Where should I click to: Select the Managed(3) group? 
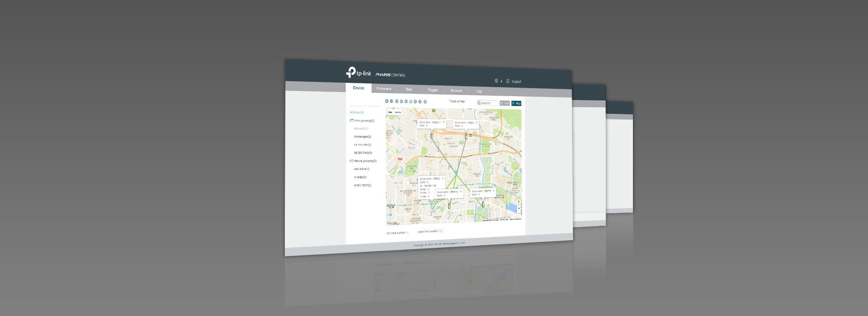pos(361,129)
